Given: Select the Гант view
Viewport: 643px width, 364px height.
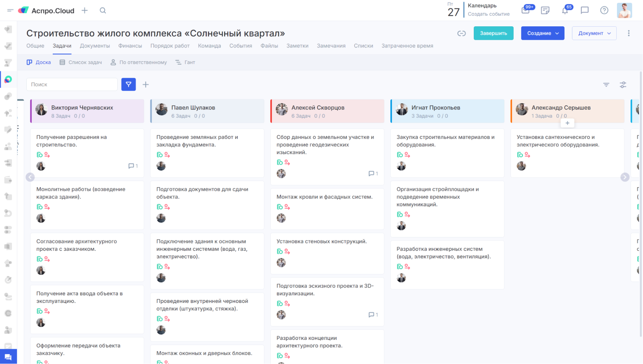Looking at the screenshot, I should tap(185, 62).
